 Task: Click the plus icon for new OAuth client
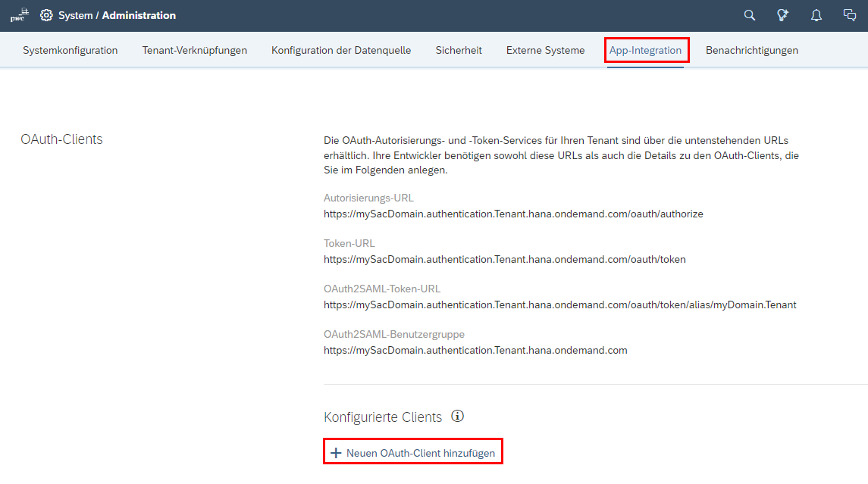pos(336,453)
